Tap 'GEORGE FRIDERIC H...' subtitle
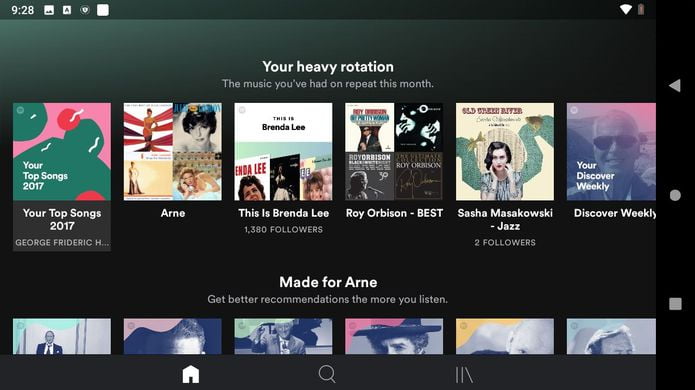Image resolution: width=695 pixels, height=390 pixels. click(x=62, y=242)
